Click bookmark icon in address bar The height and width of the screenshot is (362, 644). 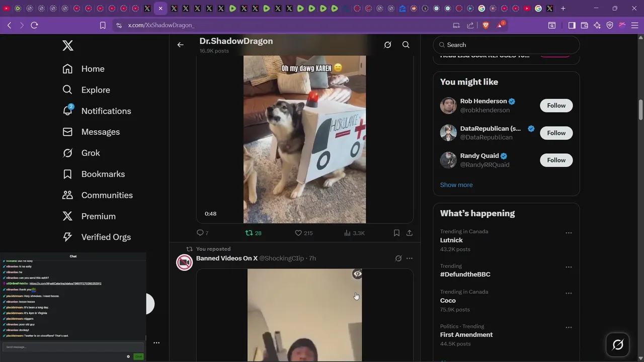pyautogui.click(x=103, y=25)
